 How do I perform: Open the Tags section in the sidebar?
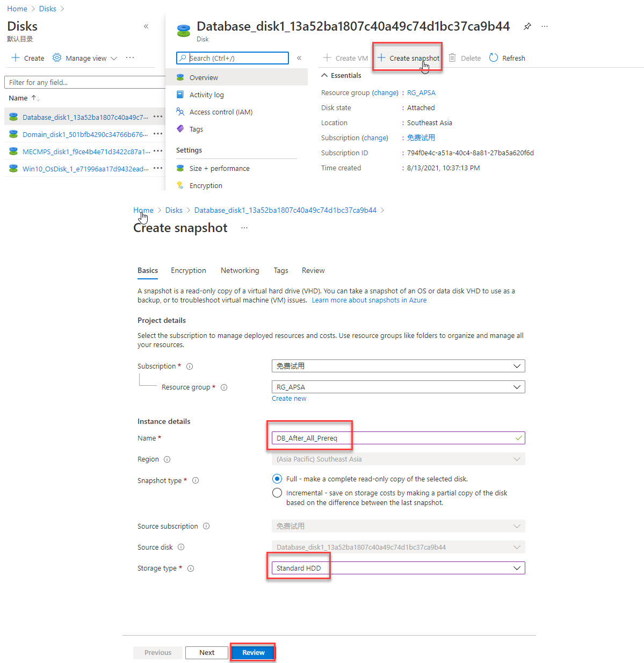coord(196,129)
